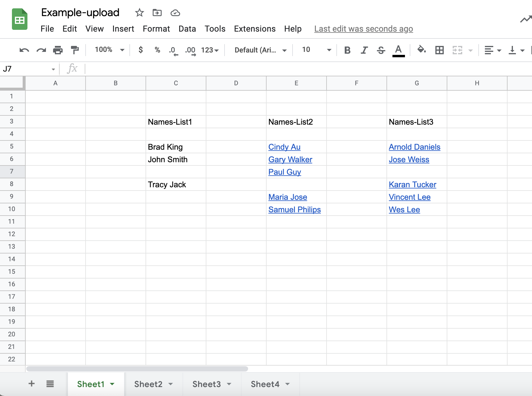Format as currency with dollar icon
This screenshot has height=396, width=532.
141,50
